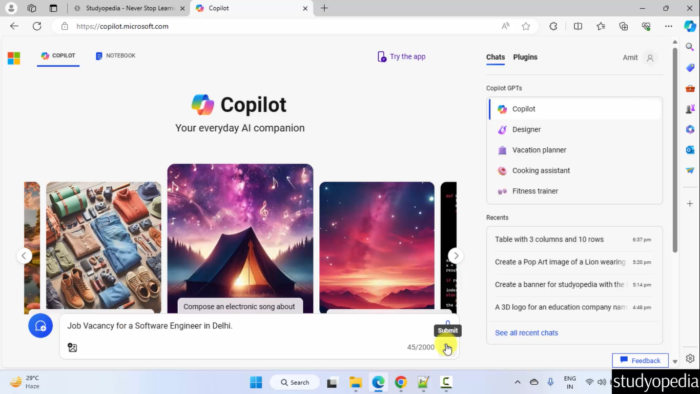Viewport: 700px width, 394px height.
Task: Open the workspaces icon in title bar
Action: pyautogui.click(x=32, y=8)
